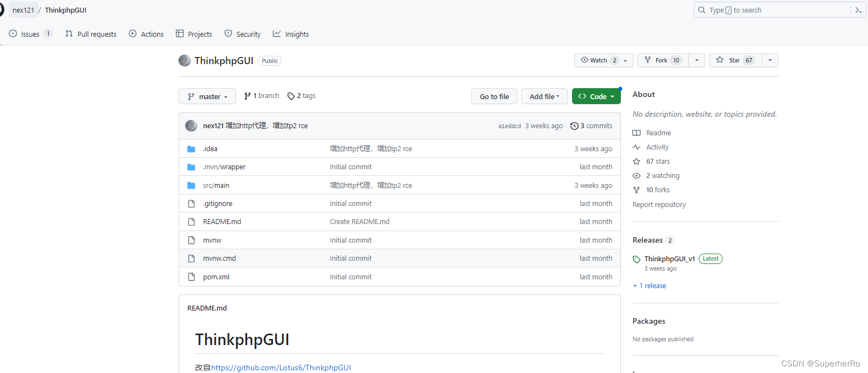Open the master branch selector
The height and width of the screenshot is (373, 868).
(207, 96)
